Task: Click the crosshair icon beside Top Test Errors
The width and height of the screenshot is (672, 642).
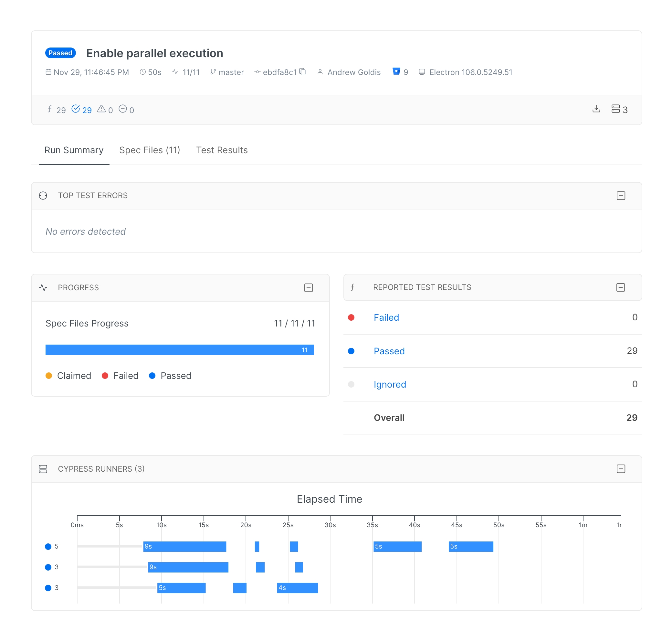Action: pyautogui.click(x=43, y=195)
